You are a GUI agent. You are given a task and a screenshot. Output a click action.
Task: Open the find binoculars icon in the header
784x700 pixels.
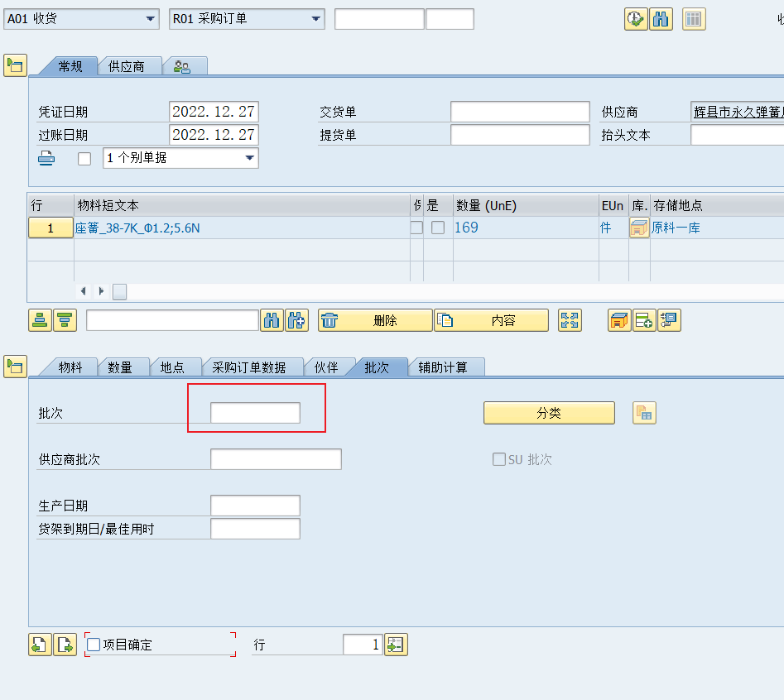[x=661, y=18]
